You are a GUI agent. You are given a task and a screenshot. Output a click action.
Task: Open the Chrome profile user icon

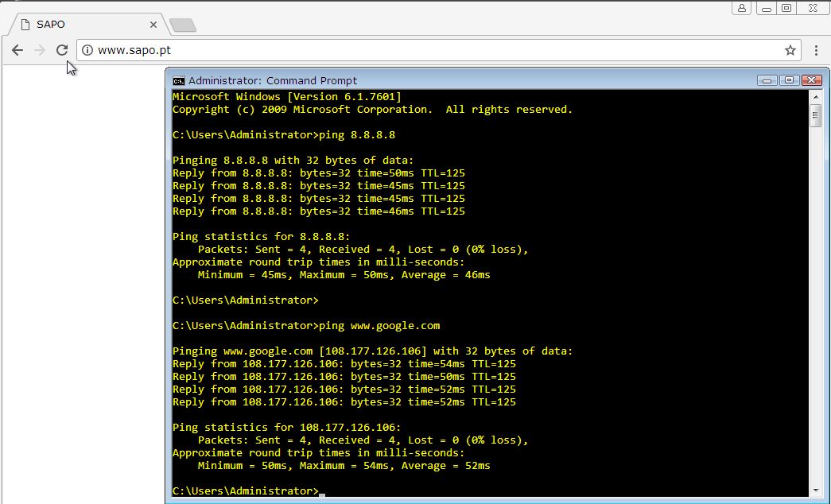pos(742,8)
